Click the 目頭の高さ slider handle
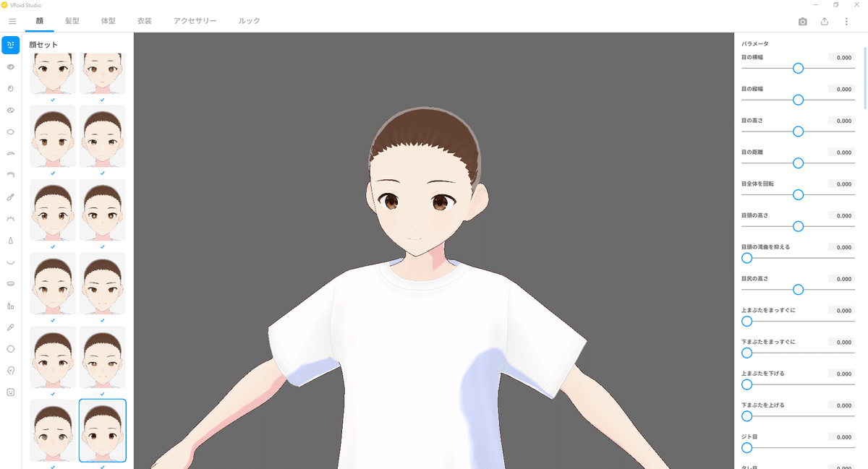Screen dimensions: 868x469 (x=798, y=226)
